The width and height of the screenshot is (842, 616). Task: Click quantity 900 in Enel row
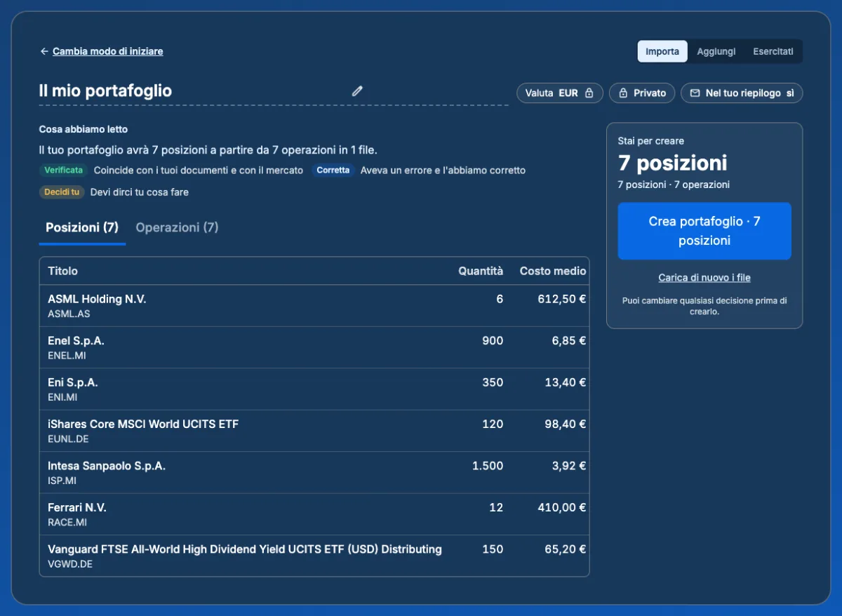(493, 340)
